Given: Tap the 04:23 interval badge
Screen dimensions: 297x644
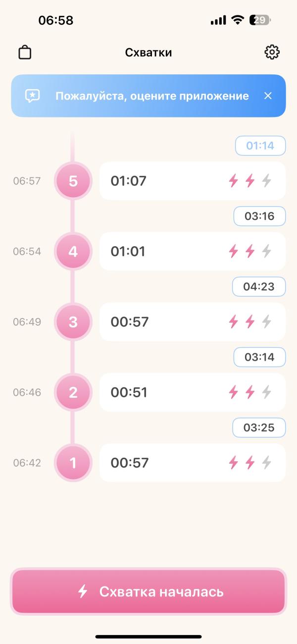Looking at the screenshot, I should point(259,286).
